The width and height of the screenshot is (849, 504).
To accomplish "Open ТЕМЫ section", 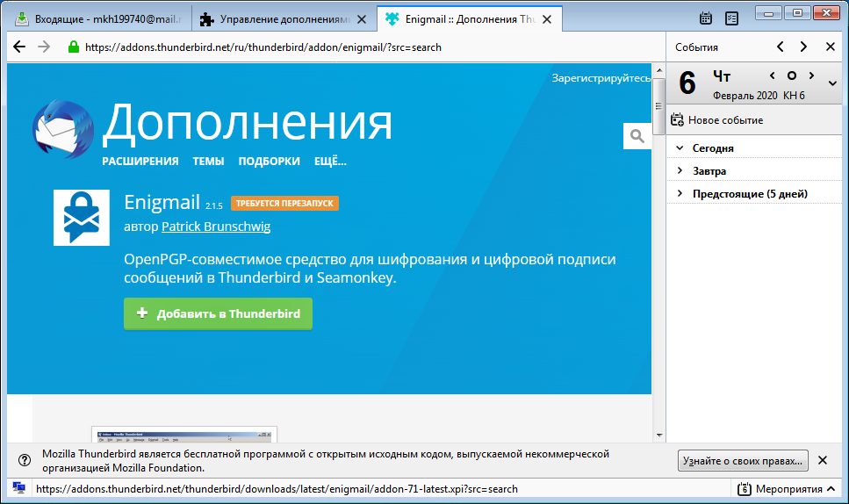I will pyautogui.click(x=208, y=162).
